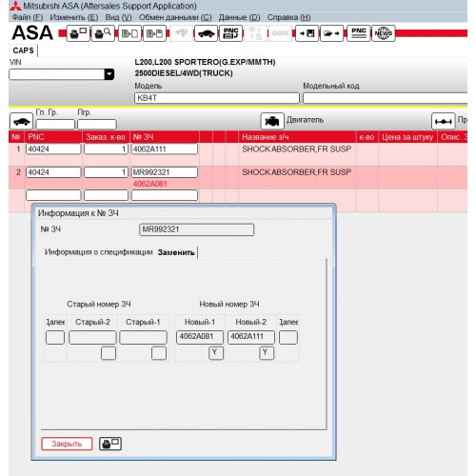Click the Модельный код input field
The width and height of the screenshot is (476, 476).
[x=385, y=98]
